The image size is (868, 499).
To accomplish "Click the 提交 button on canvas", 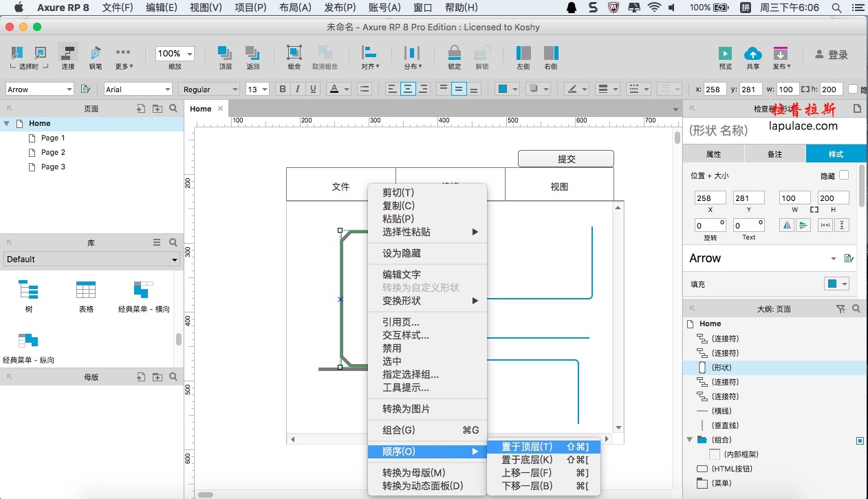I will click(x=565, y=159).
